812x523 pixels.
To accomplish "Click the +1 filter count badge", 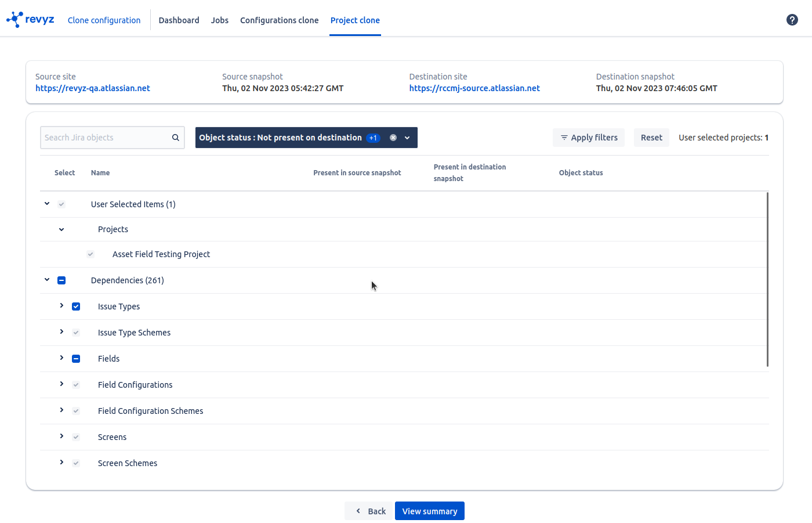I will coord(373,138).
